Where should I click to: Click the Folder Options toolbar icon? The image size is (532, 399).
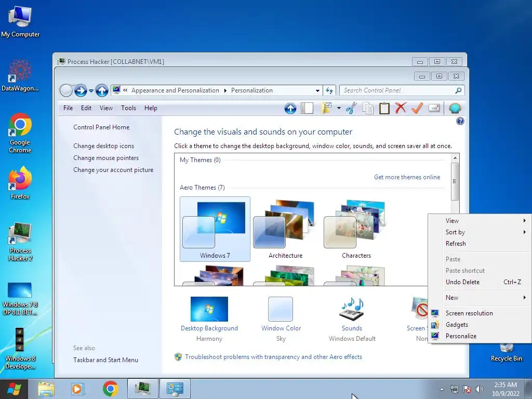click(x=326, y=108)
